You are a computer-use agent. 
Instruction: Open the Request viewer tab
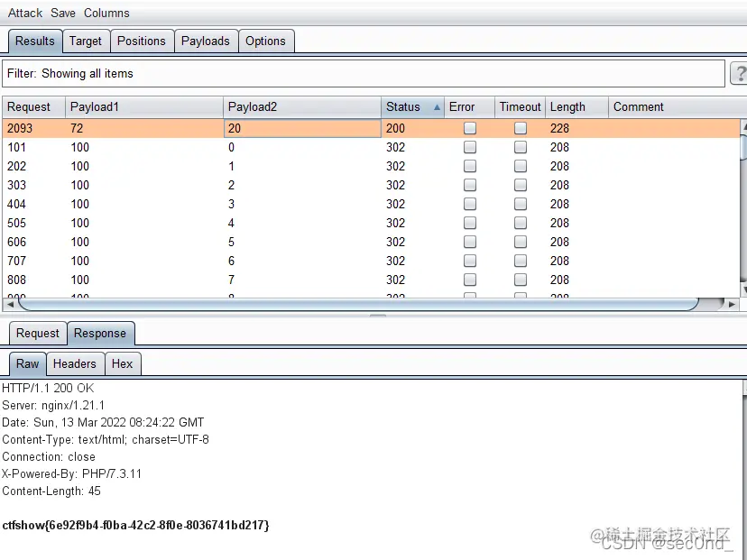click(x=38, y=333)
